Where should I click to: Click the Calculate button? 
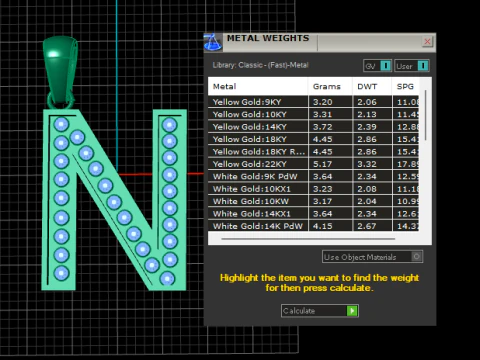point(320,311)
